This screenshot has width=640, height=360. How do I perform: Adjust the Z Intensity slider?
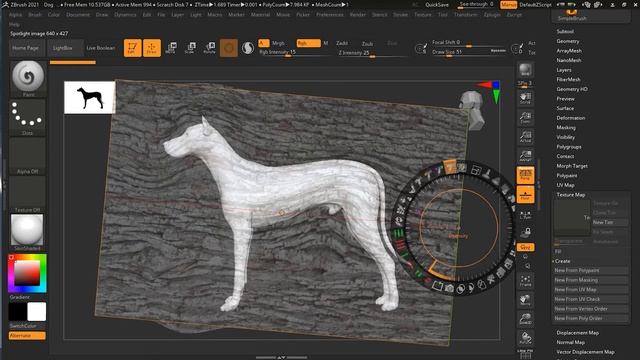(x=372, y=53)
